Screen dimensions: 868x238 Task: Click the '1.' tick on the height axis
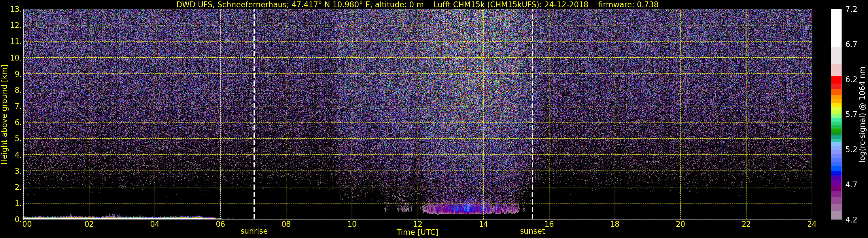(x=18, y=203)
